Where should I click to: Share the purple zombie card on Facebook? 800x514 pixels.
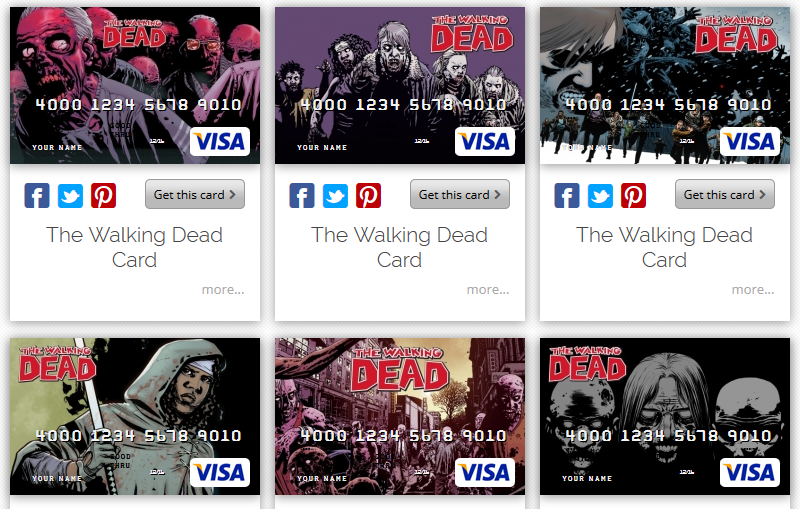[302, 195]
